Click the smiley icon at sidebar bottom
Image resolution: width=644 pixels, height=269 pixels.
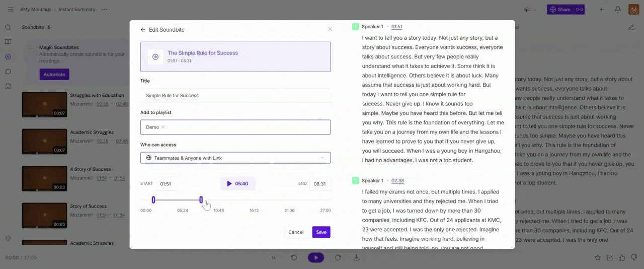click(8, 238)
